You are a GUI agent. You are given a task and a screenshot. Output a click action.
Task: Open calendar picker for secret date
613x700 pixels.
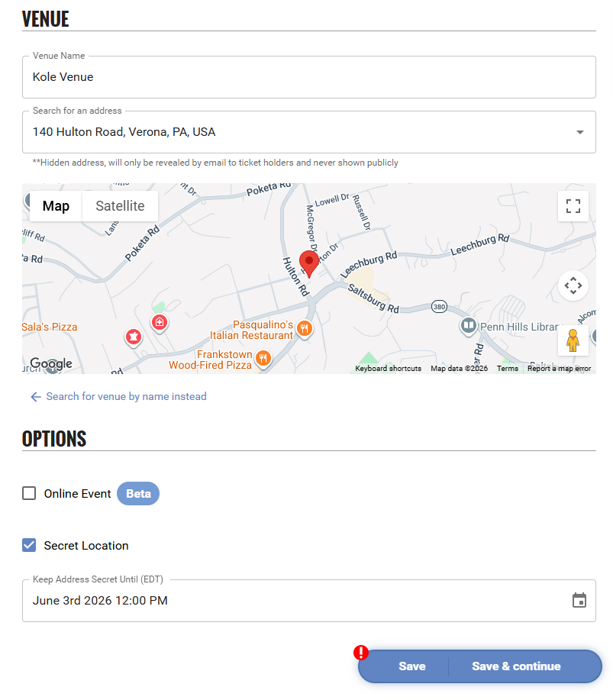pyautogui.click(x=579, y=601)
